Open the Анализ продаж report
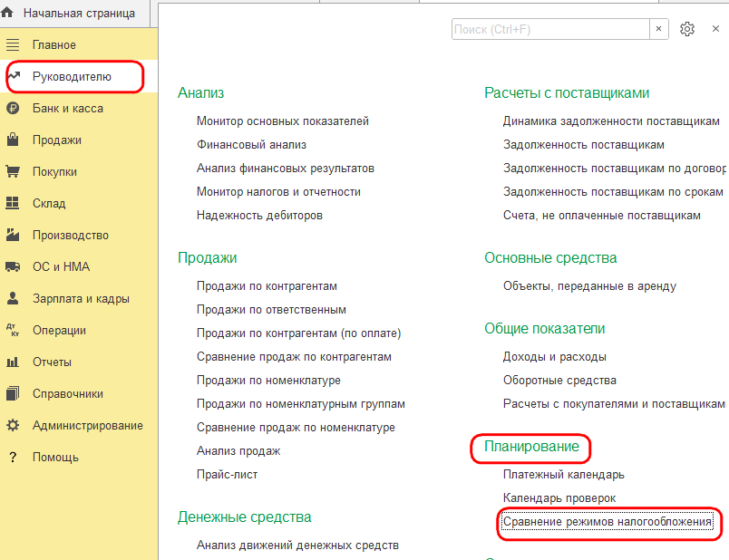Screen dimensions: 729x560 238,450
